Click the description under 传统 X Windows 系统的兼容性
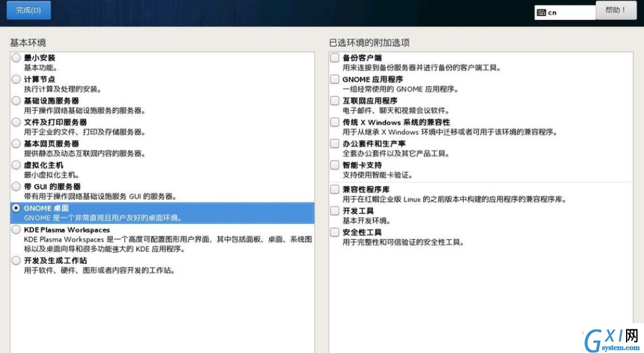 point(451,132)
